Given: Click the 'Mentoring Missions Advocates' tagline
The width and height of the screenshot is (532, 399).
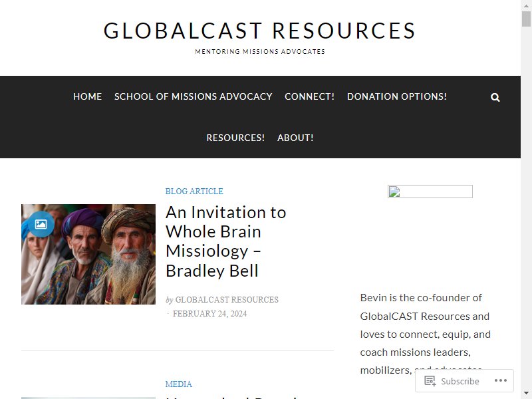Looking at the screenshot, I should point(260,52).
